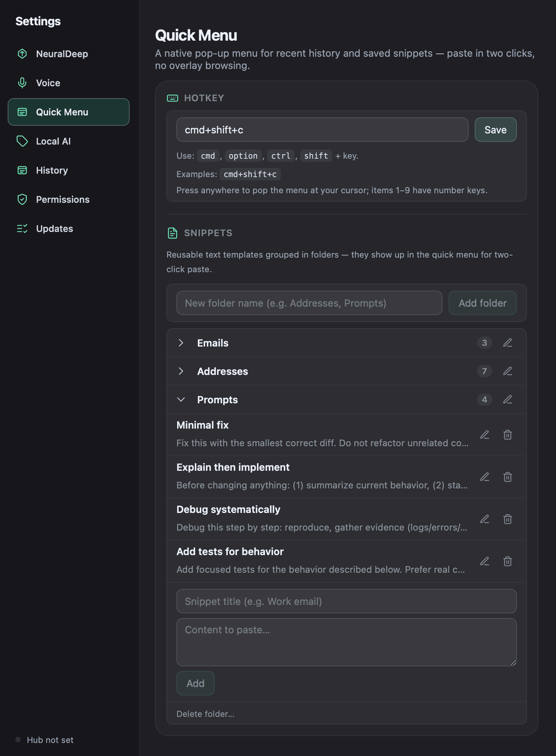Edit Debug systematically snippet

coord(485,519)
